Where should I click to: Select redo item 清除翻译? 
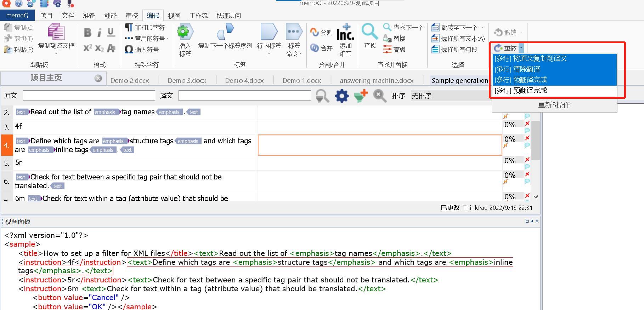(554, 69)
